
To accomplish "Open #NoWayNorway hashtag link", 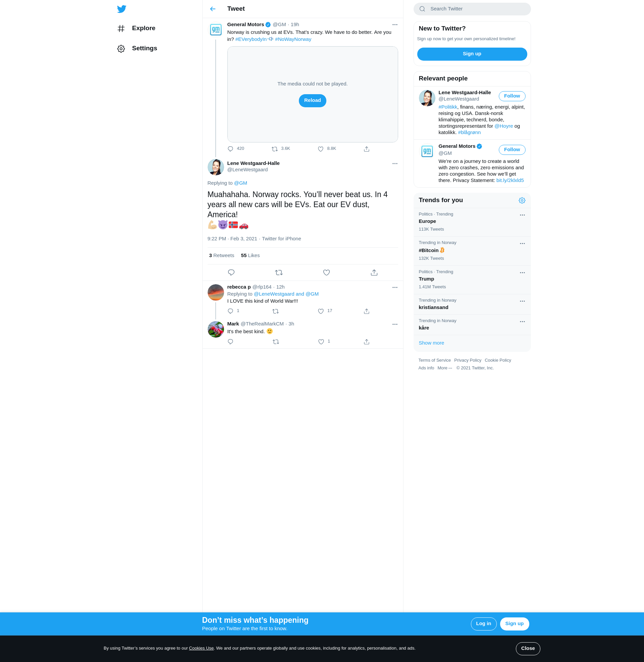I will point(293,39).
